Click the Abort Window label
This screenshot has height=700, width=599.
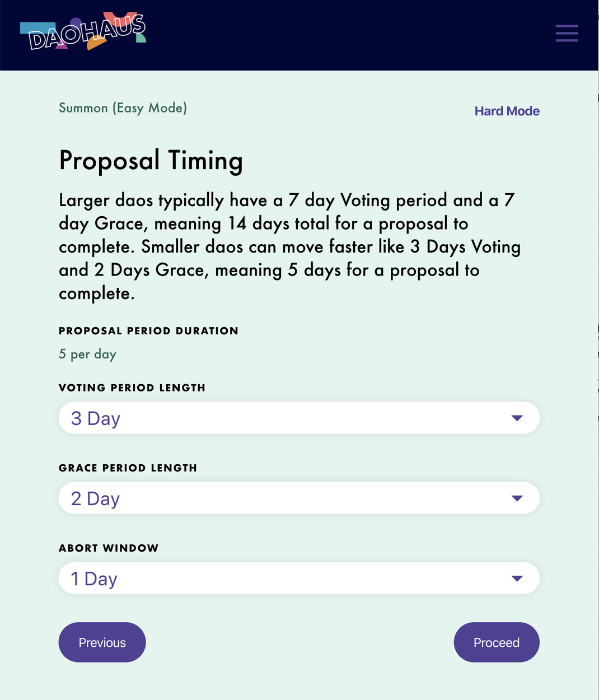(109, 548)
